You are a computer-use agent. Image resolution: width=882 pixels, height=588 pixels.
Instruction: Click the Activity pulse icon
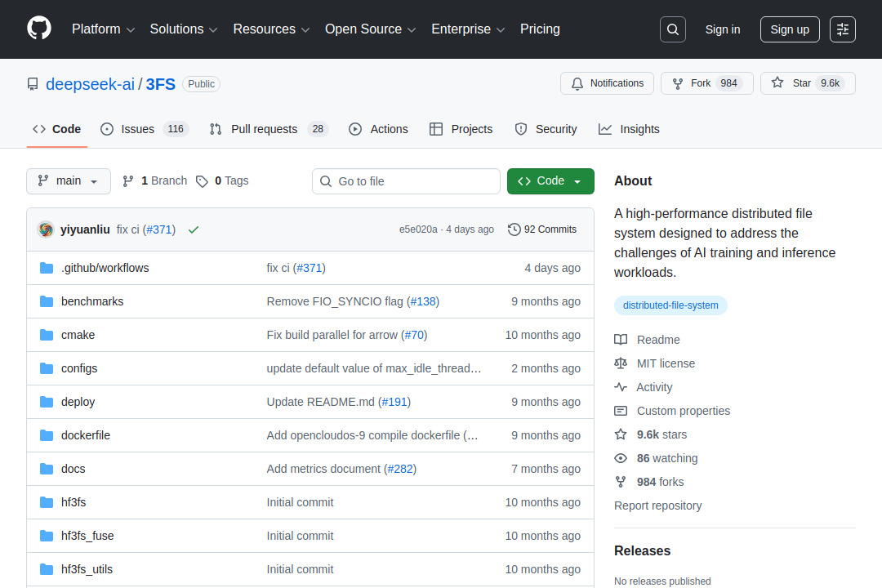tap(621, 386)
